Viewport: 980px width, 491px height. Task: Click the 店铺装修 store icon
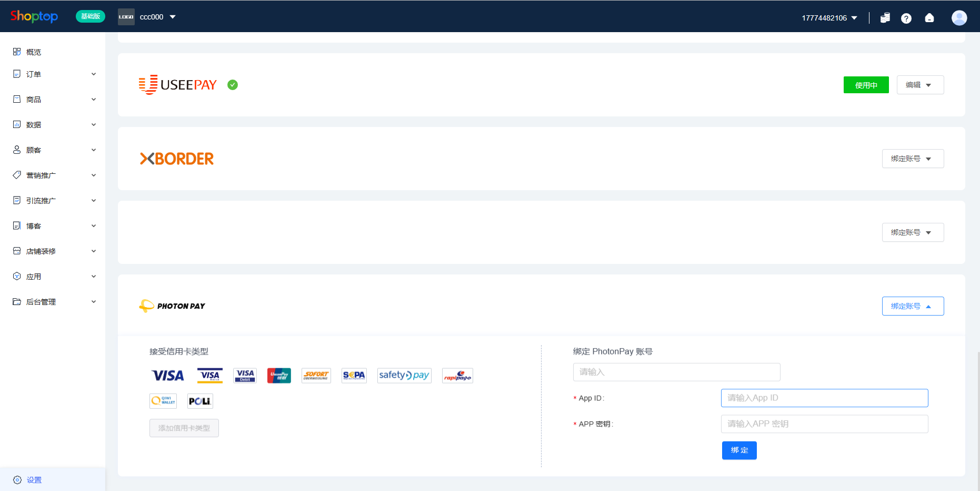pos(17,251)
